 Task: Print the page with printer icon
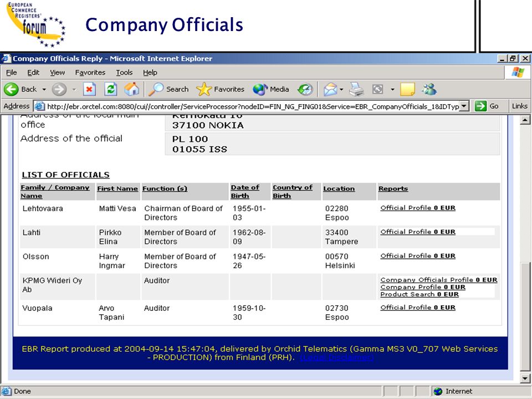(356, 90)
